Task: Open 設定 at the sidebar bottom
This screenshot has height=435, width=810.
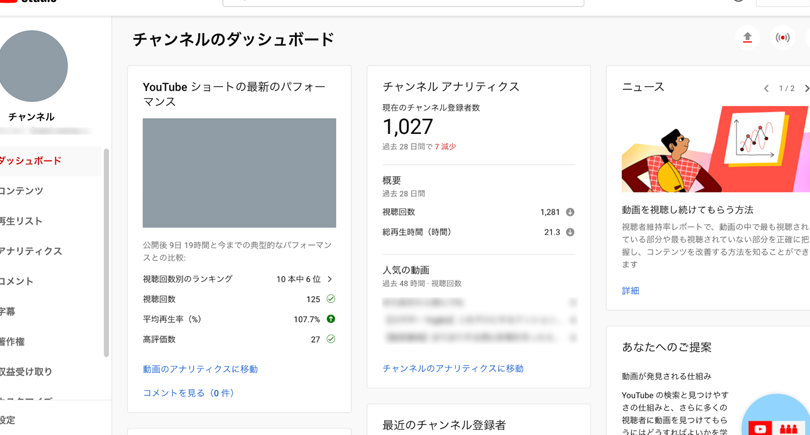Action: click(x=8, y=420)
